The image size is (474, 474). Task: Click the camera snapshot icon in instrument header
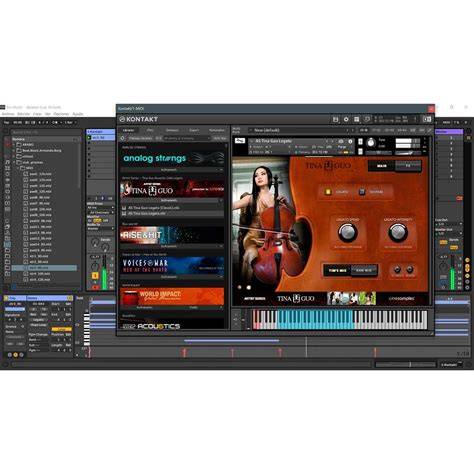tap(341, 141)
